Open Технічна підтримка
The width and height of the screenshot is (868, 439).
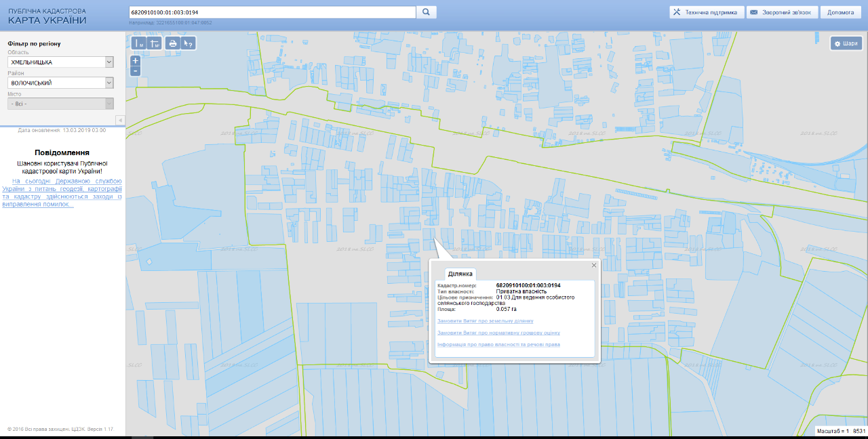click(x=705, y=12)
